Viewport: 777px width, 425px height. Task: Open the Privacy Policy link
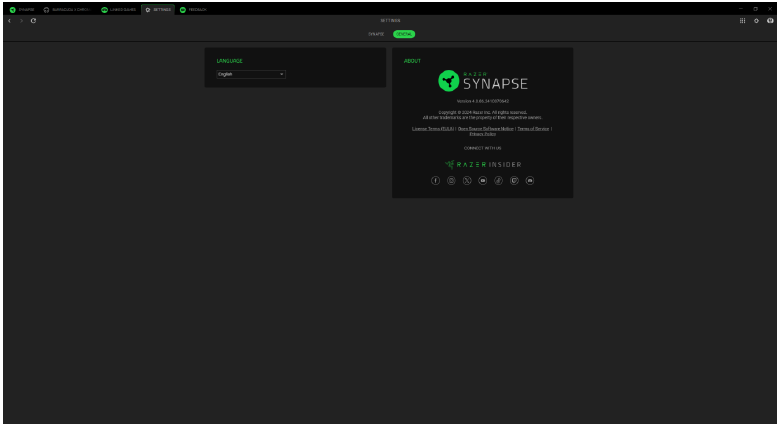pyautogui.click(x=483, y=134)
